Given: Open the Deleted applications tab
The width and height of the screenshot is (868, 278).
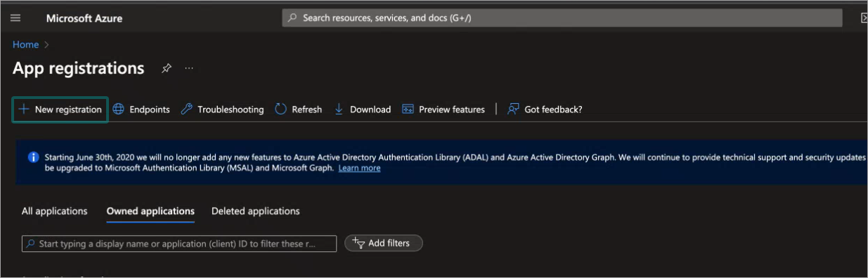Looking at the screenshot, I should tap(256, 211).
